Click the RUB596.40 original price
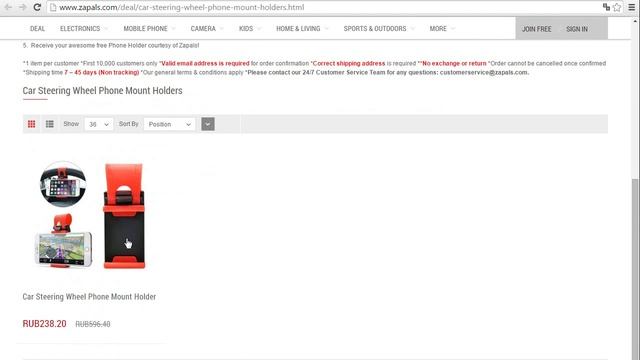Screen dimensions: 640x360 (x=93, y=324)
